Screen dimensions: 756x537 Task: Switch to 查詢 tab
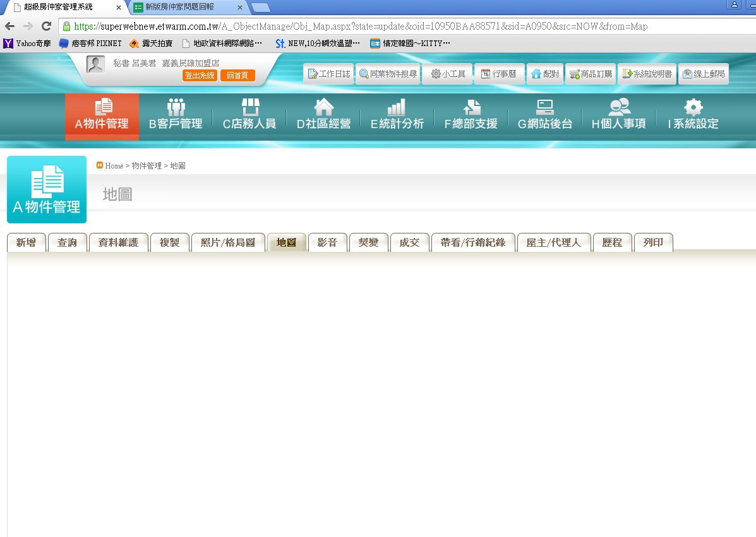[67, 242]
